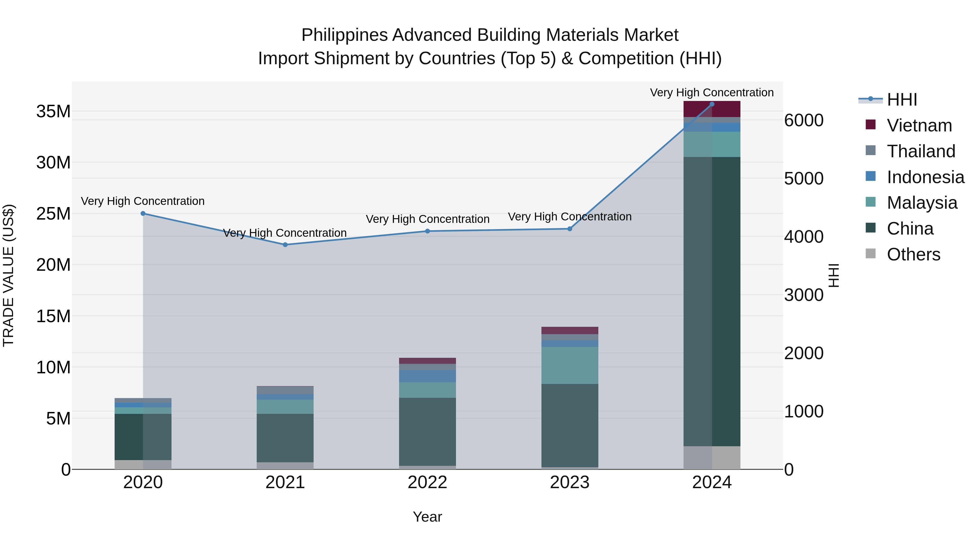Toggle the HHI legend entry
Screen dimensions: 980x551
[x=888, y=100]
